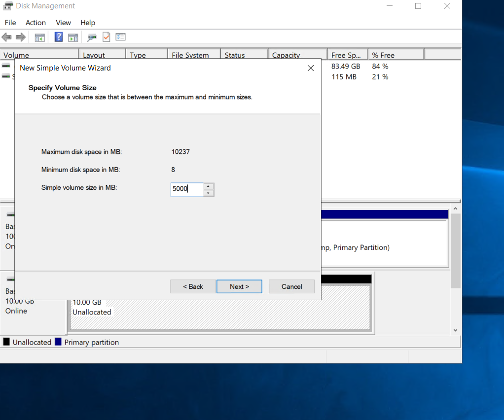
Task: Click the Settings list toolbar icon
Action: click(x=120, y=37)
